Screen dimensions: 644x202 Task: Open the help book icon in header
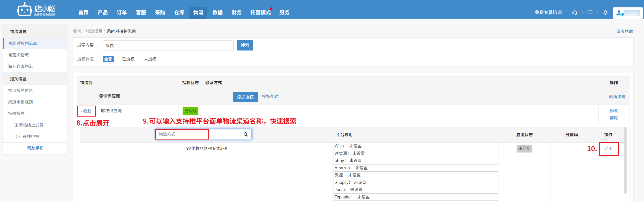(x=590, y=12)
